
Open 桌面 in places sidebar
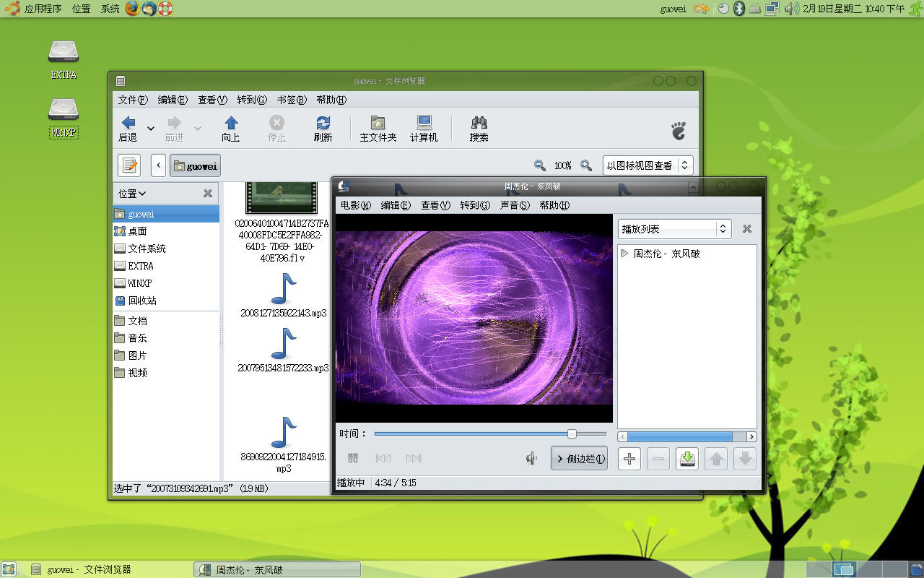tap(166, 231)
